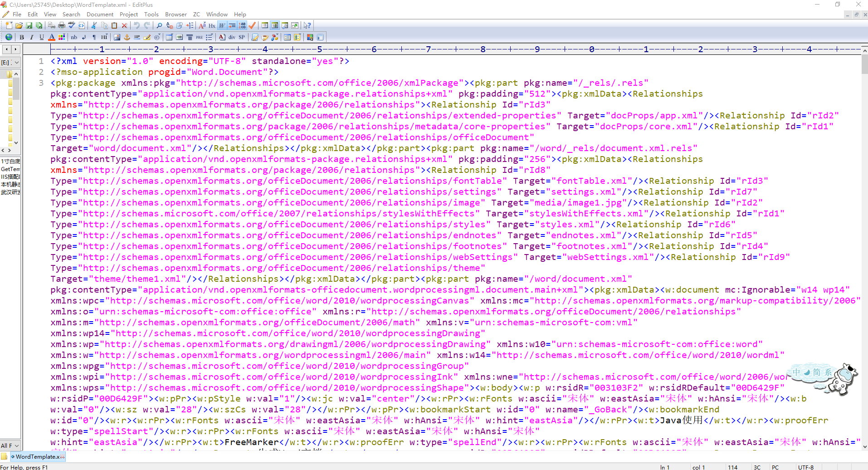This screenshot has width=868, height=470.
Task: Click the Print button
Action: click(x=61, y=26)
